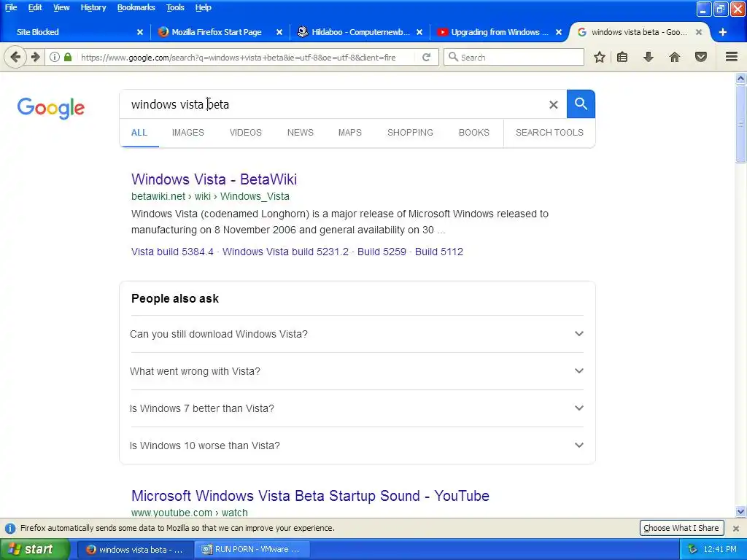This screenshot has width=747, height=560.
Task: Submit search with blue magnifier button
Action: (x=581, y=104)
